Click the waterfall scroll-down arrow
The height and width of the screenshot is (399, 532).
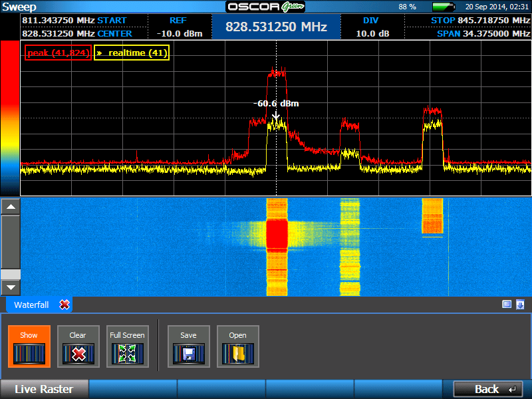10,287
